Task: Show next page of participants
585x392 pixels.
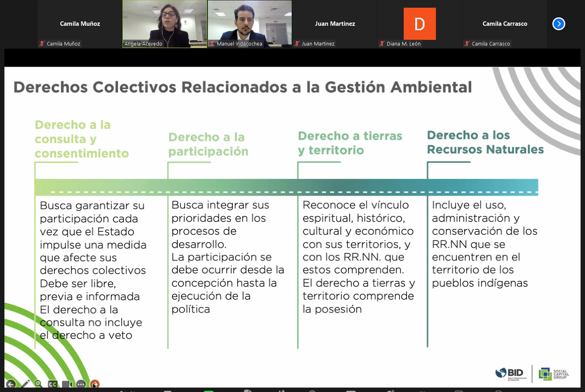Action: tap(558, 24)
